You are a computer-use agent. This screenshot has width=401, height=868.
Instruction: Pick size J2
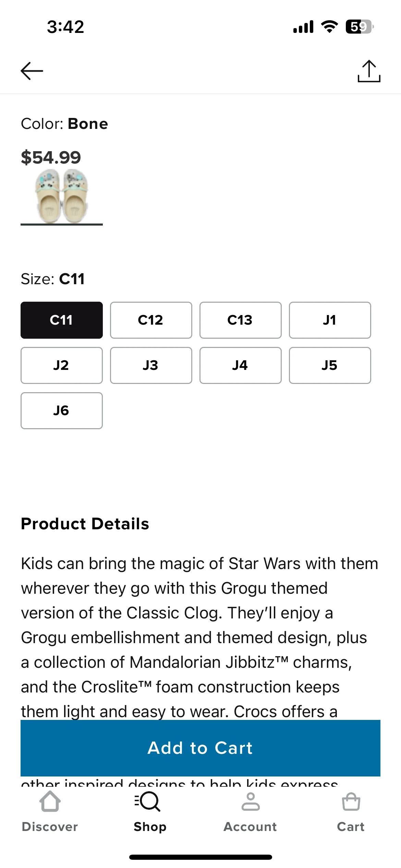click(62, 365)
